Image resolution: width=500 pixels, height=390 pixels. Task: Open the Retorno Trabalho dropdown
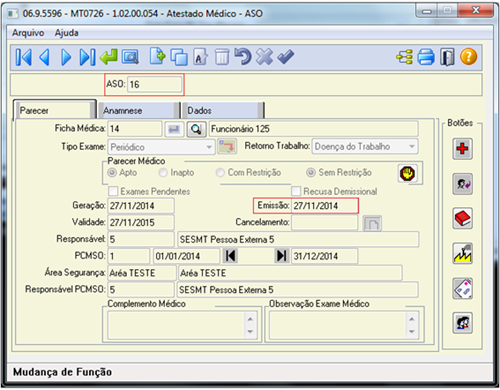pos(365,147)
